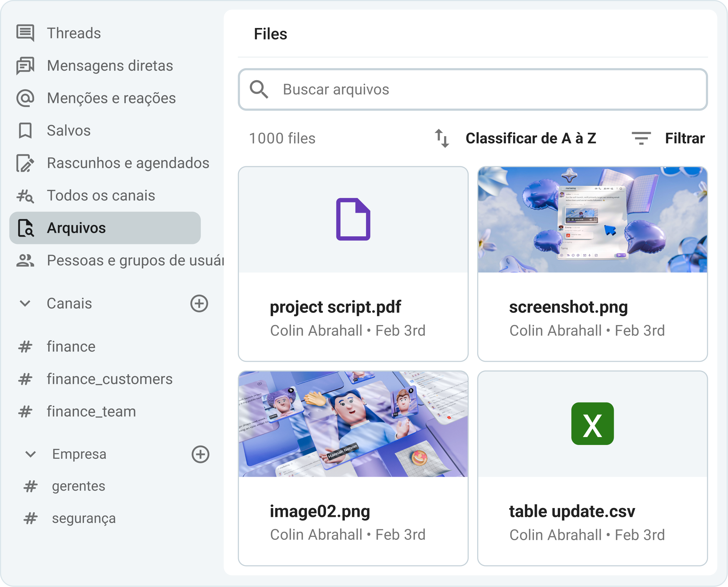Screen dimensions: 728x587
Task: Click the Salvos bookmark icon
Action: (x=25, y=131)
